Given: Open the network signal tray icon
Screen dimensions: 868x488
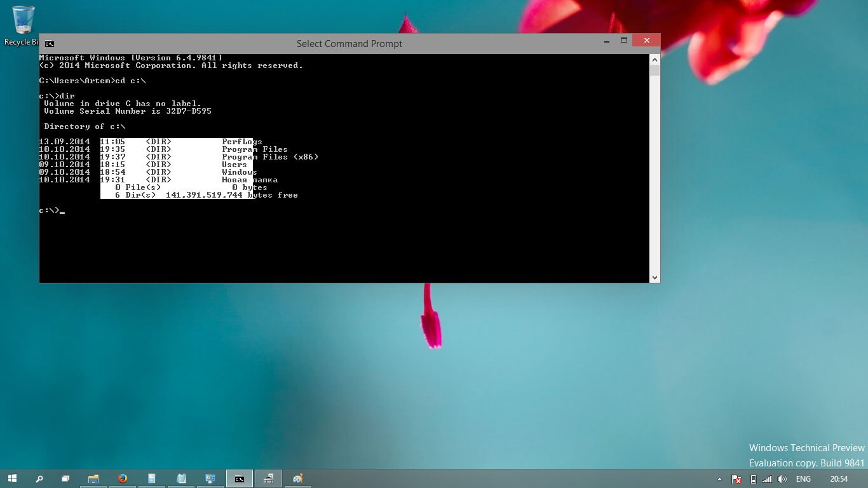Looking at the screenshot, I should [767, 479].
